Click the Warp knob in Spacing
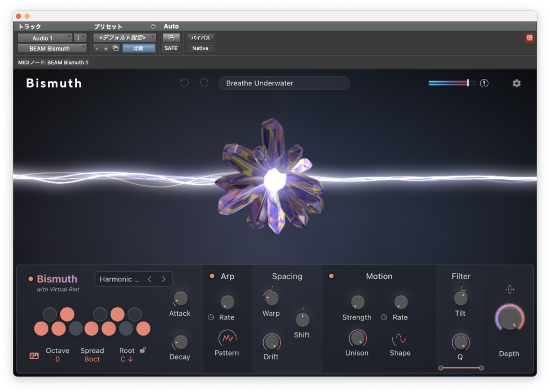 [271, 298]
